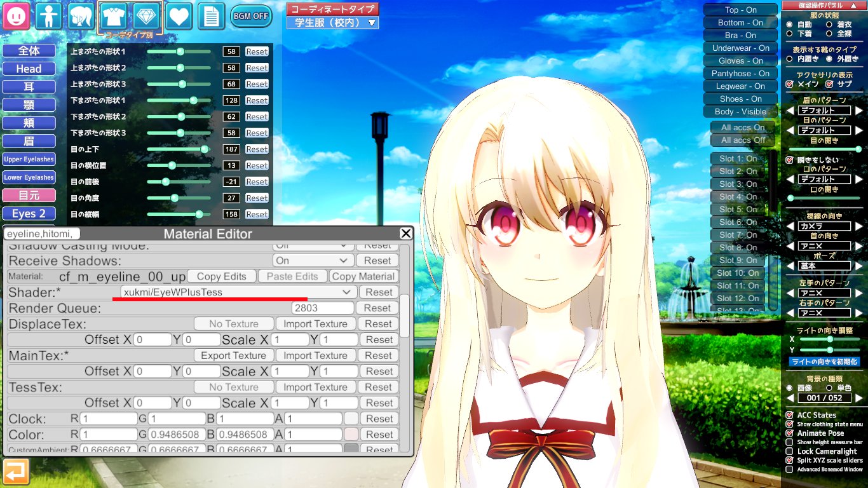Click the orange return arrow icon
This screenshot has width=868, height=488.
click(16, 473)
